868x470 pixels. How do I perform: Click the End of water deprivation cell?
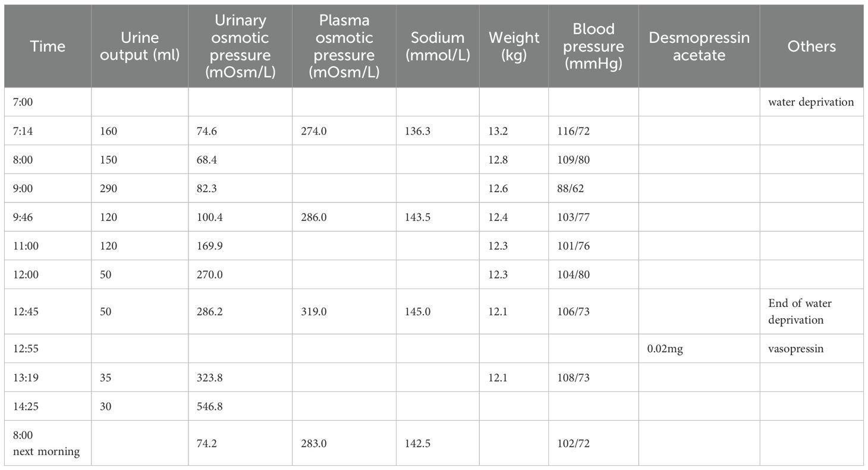tap(800, 311)
